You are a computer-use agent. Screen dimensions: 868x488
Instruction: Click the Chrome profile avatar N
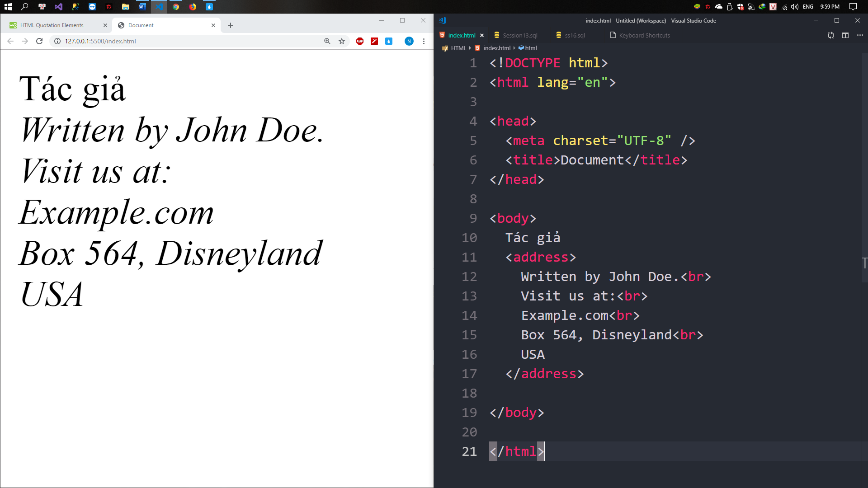pyautogui.click(x=409, y=41)
